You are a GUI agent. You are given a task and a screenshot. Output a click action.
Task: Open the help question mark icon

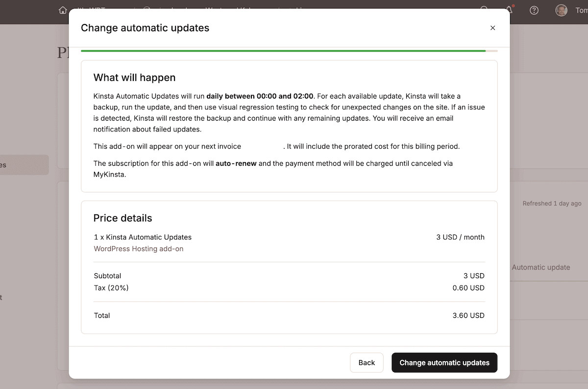coord(534,10)
